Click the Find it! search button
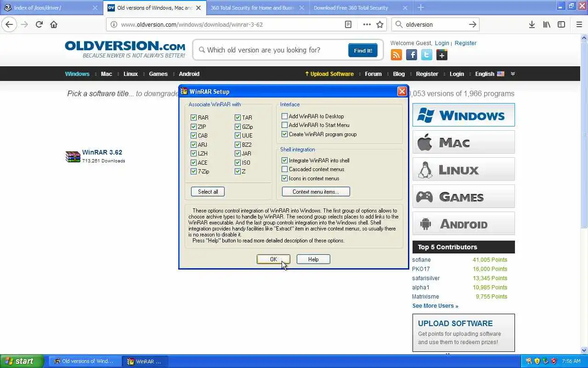588x368 pixels. (x=363, y=51)
